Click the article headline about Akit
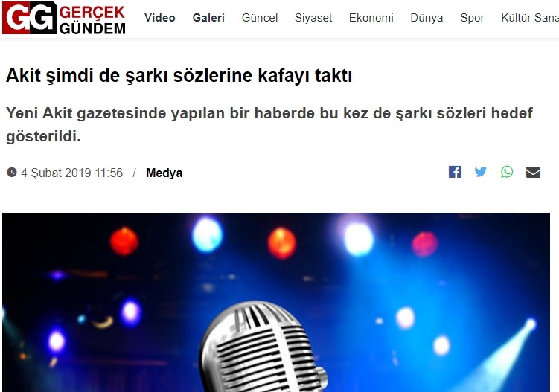This screenshot has height=392, width=559. 179,76
